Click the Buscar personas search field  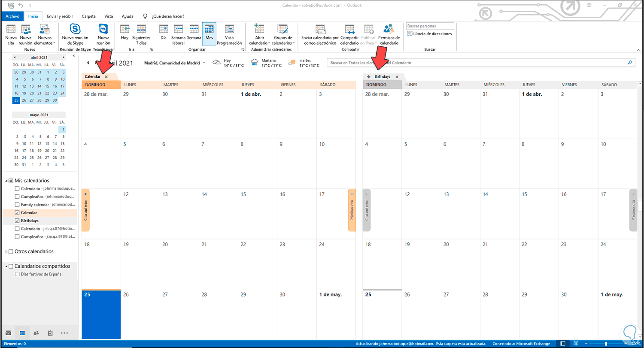click(x=430, y=26)
